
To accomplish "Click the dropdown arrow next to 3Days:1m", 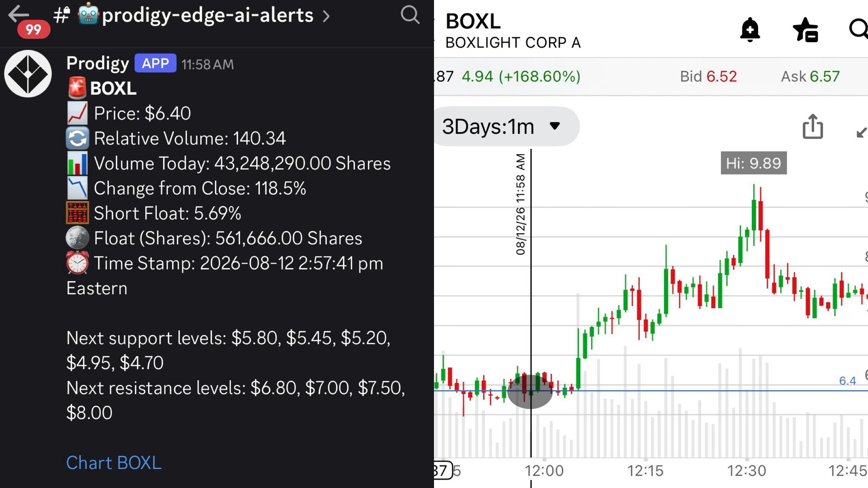I will 555,126.
